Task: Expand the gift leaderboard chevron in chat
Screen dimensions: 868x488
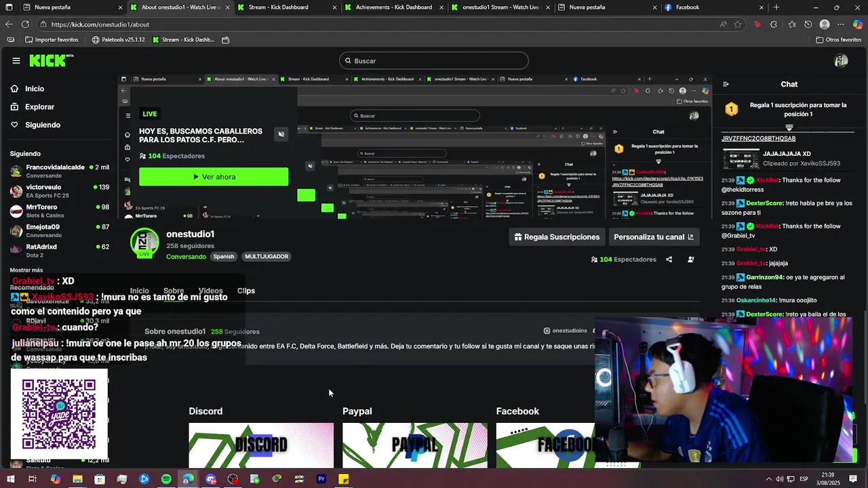Action: point(789,127)
